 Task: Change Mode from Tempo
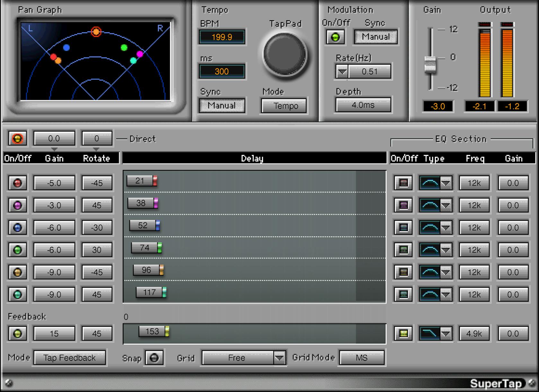pos(283,105)
